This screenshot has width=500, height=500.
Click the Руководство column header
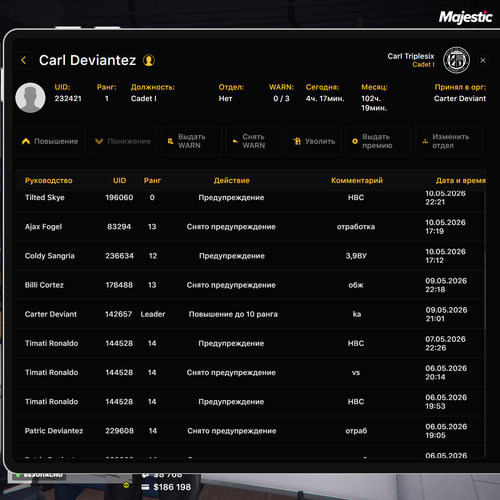click(49, 181)
